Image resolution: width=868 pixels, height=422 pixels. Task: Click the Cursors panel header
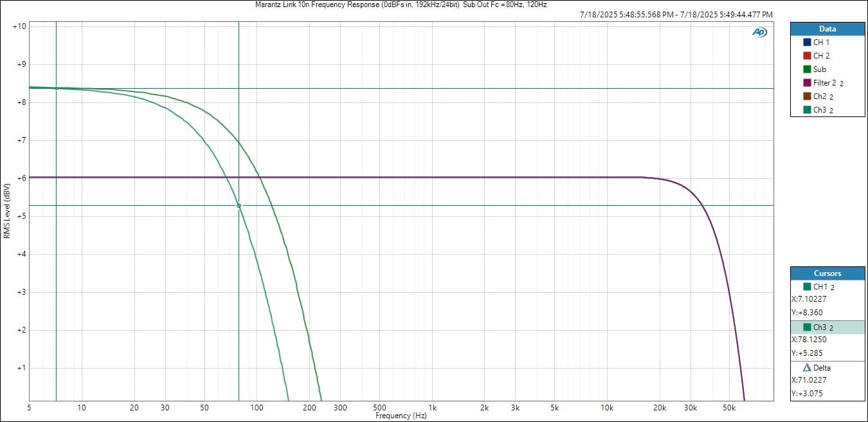coord(827,273)
